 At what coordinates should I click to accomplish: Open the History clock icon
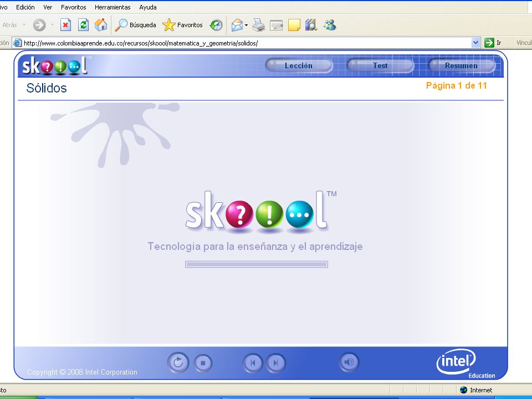216,25
